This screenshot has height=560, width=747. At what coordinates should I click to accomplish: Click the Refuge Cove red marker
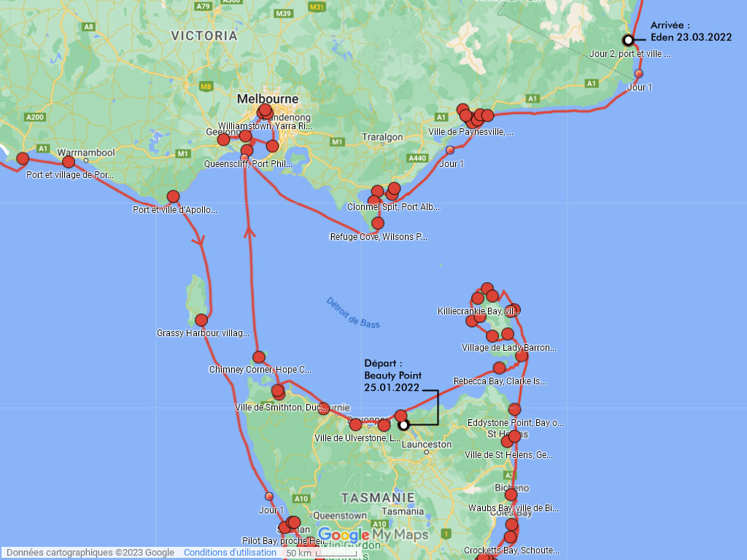(377, 223)
